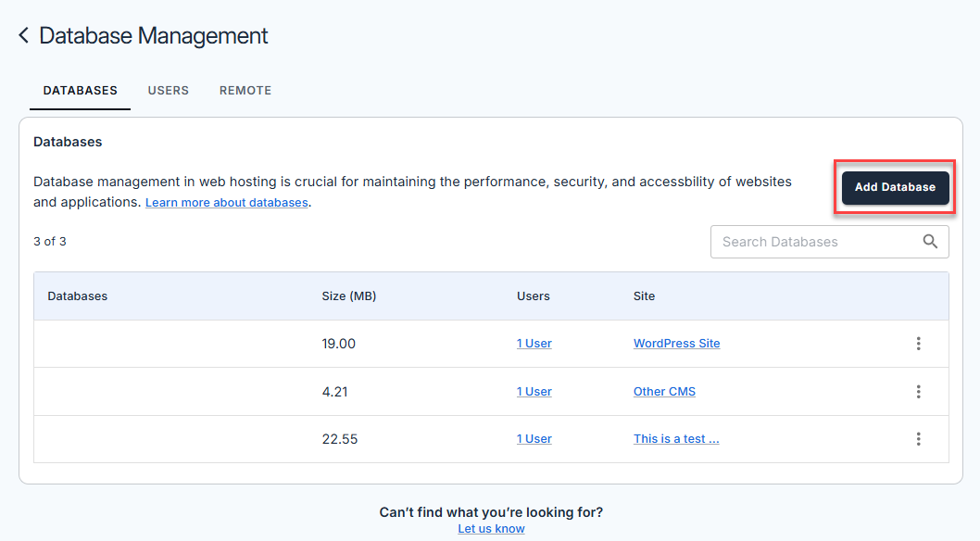Click the This is a test site link

tap(676, 438)
